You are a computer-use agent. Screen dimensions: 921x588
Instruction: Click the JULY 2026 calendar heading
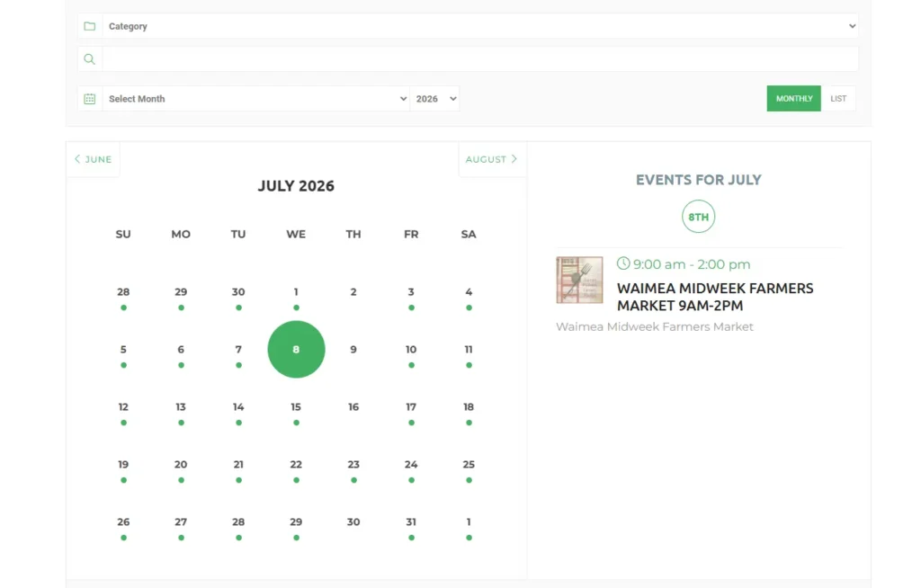(x=296, y=186)
